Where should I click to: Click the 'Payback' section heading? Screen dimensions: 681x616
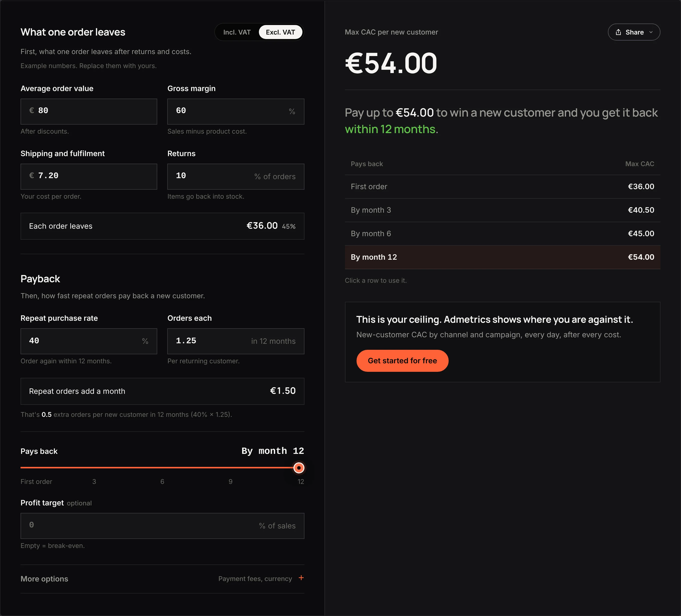tap(40, 279)
